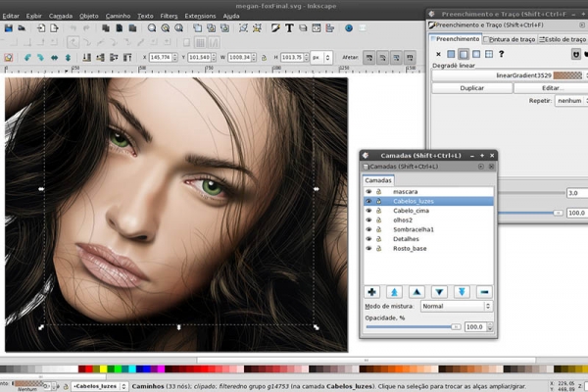Flip selection vertically icon

tap(68, 58)
